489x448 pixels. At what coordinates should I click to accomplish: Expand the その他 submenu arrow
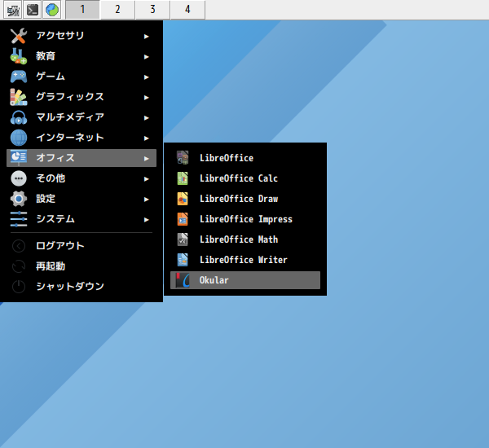click(146, 179)
